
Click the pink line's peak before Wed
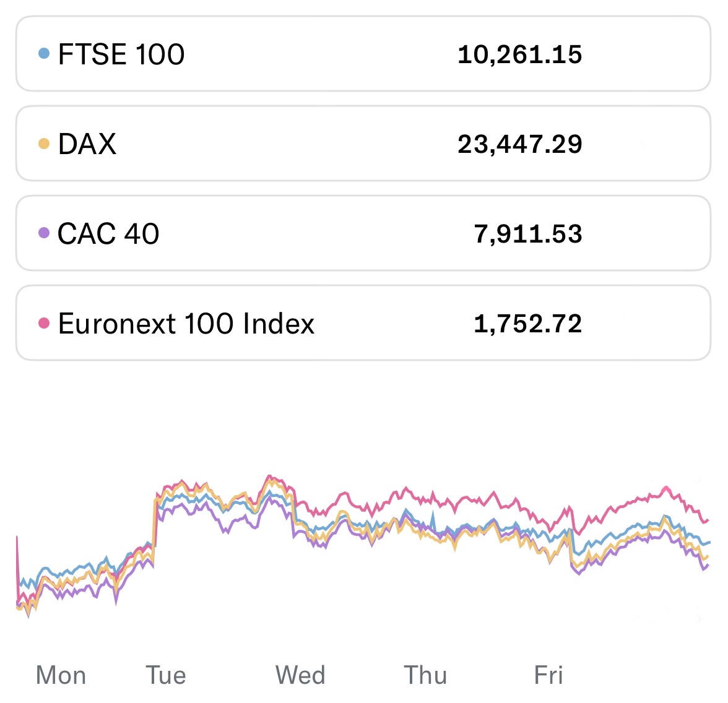coord(269,476)
